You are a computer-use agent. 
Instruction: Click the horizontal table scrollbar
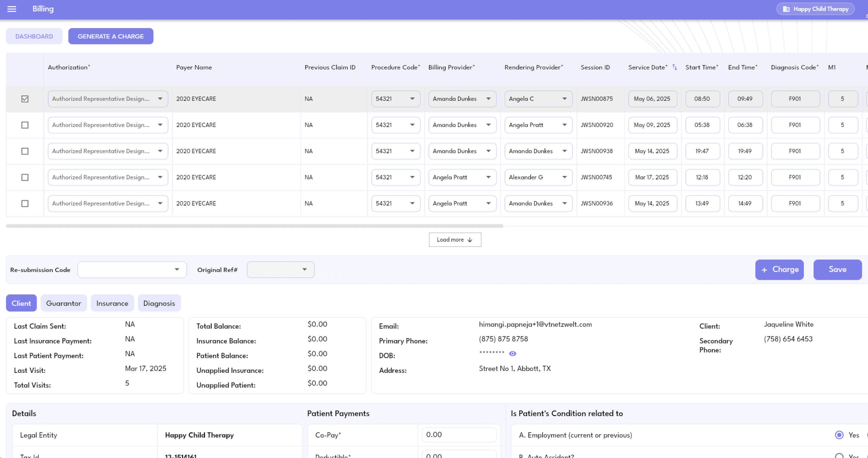point(254,226)
